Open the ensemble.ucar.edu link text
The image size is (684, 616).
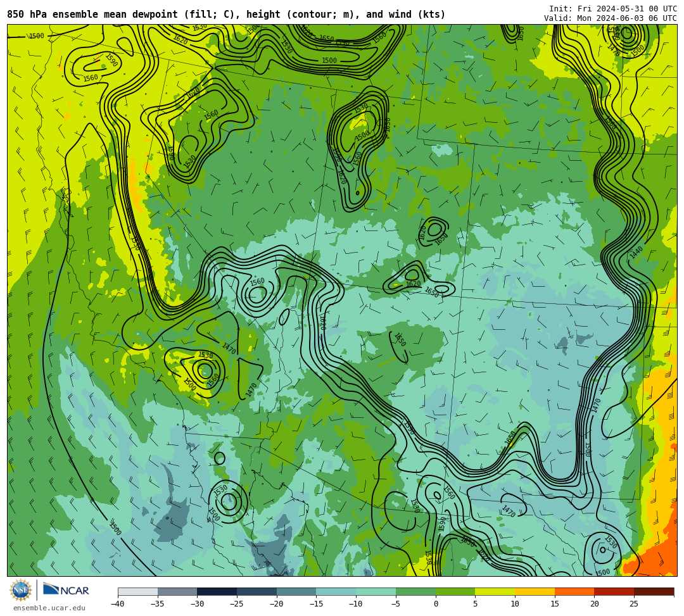click(x=49, y=608)
